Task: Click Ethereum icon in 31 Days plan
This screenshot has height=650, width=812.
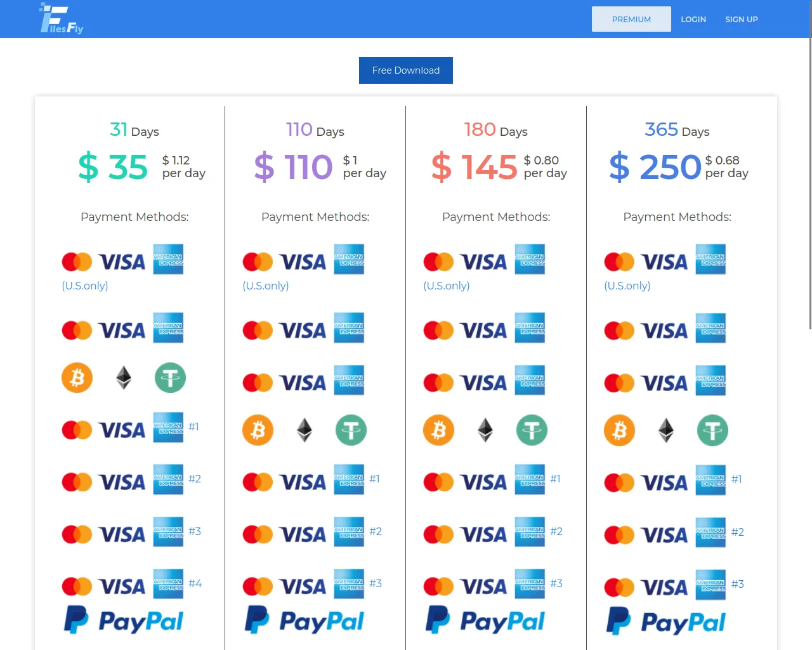Action: pos(124,378)
